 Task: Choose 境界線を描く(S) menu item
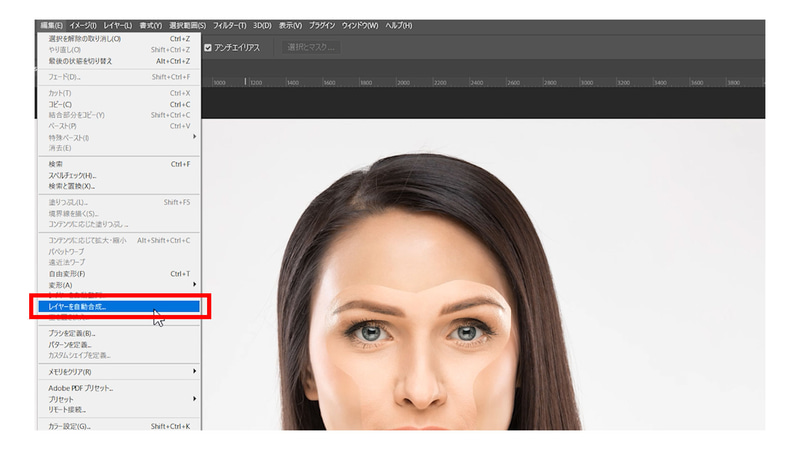coord(119,214)
